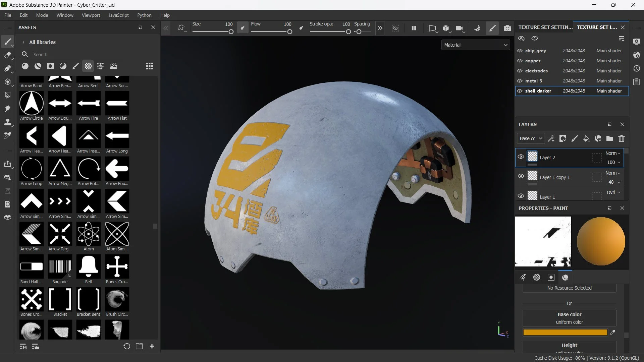Click the camera screenshot icon in toolbar
644x362 pixels.
tap(507, 28)
